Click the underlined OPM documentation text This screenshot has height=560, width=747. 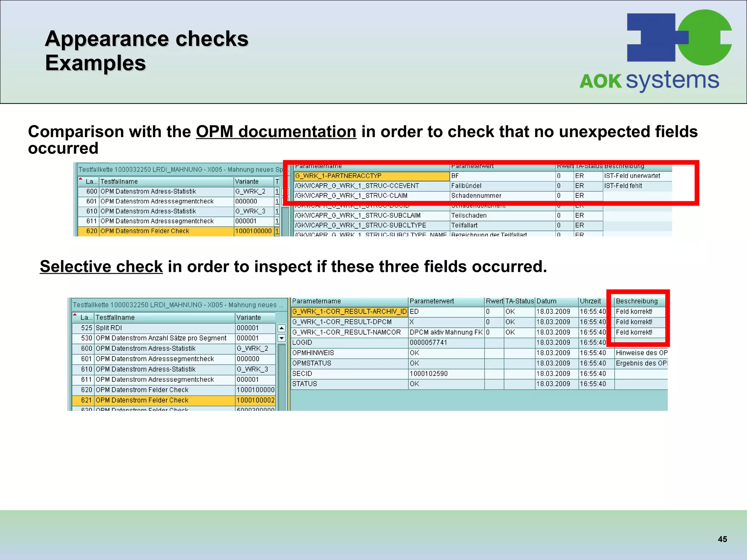click(x=276, y=132)
